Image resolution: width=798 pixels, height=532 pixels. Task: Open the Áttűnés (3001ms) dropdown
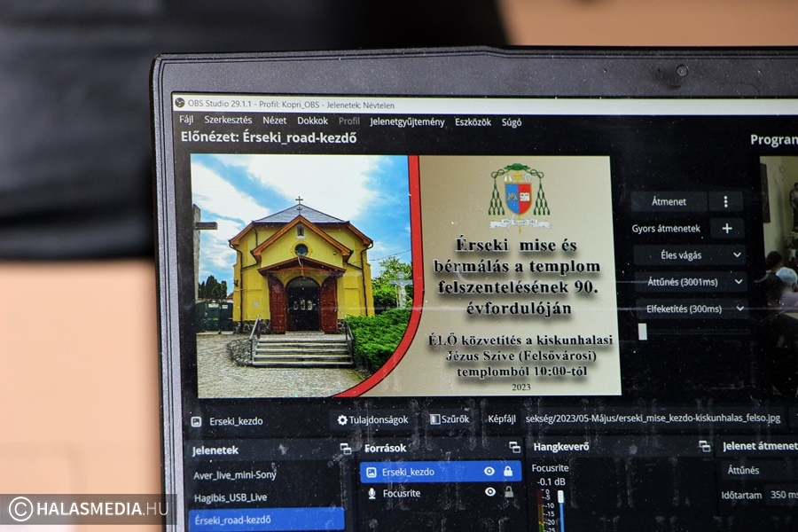point(737,282)
